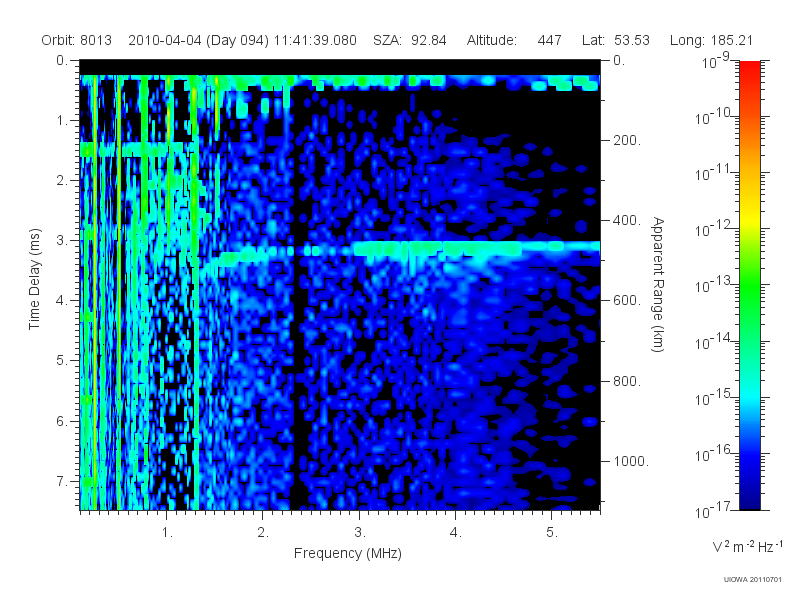Click the apparent range tick '200.'
The width and height of the screenshot is (800, 600).
pyautogui.click(x=627, y=140)
